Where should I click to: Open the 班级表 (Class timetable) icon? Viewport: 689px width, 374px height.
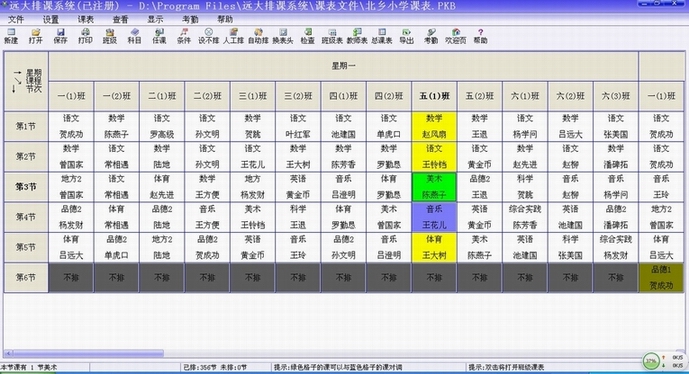pos(332,36)
